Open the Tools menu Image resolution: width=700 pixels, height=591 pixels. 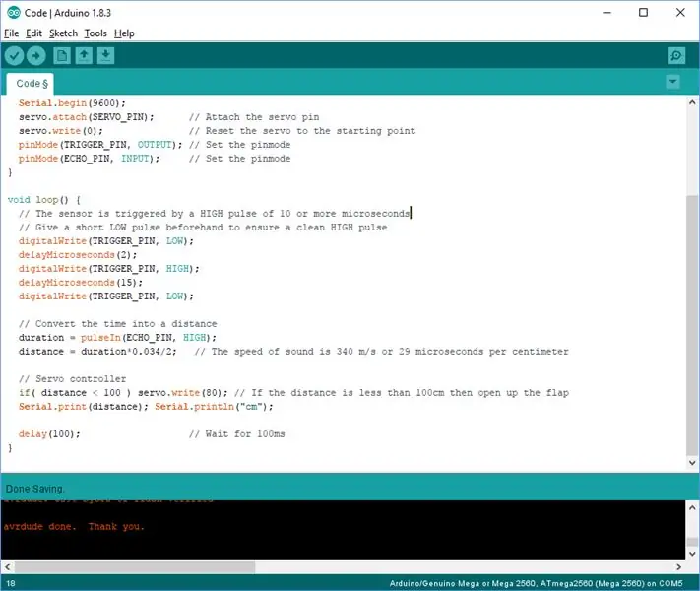click(95, 33)
